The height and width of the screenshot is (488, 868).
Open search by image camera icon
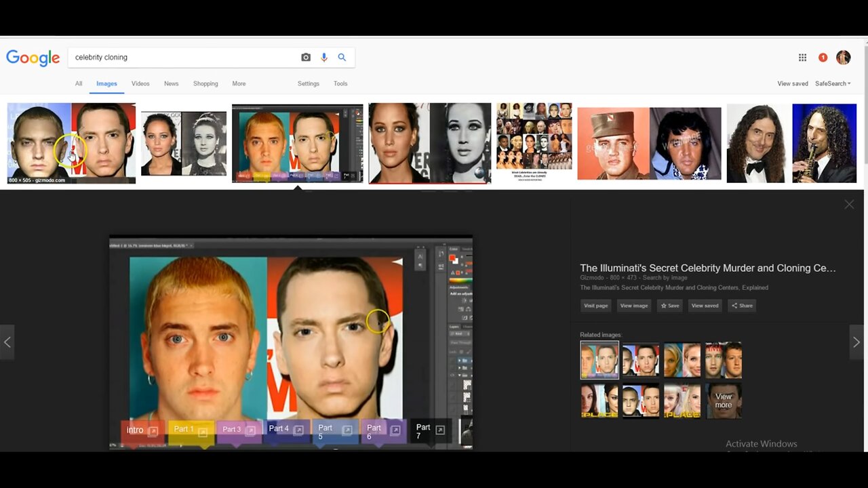[x=306, y=58]
